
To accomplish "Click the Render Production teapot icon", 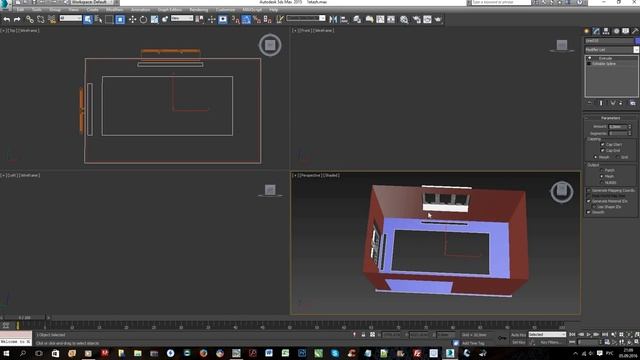I will (x=438, y=19).
